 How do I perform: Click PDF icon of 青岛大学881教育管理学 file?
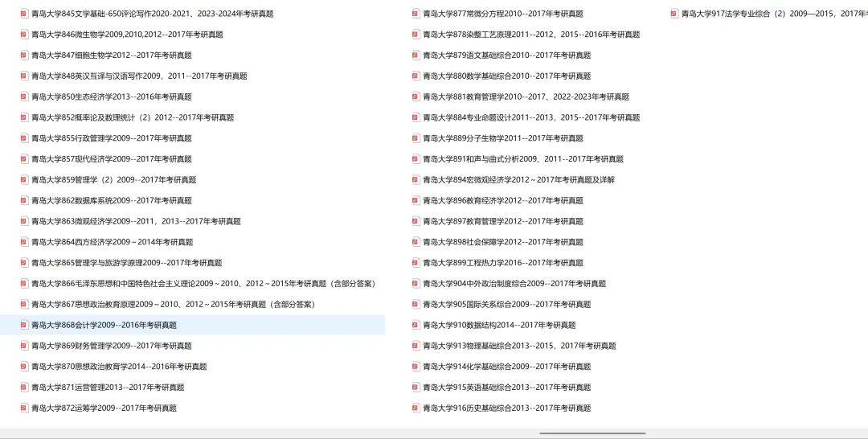[416, 96]
